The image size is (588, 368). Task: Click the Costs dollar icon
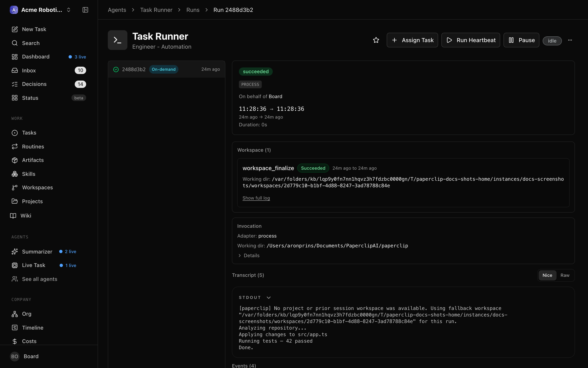[x=14, y=341]
